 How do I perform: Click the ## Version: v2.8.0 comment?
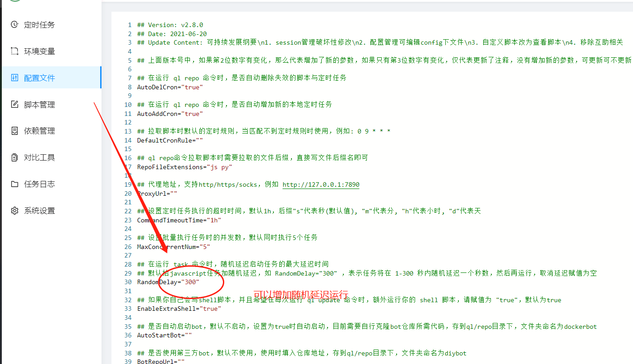(170, 25)
